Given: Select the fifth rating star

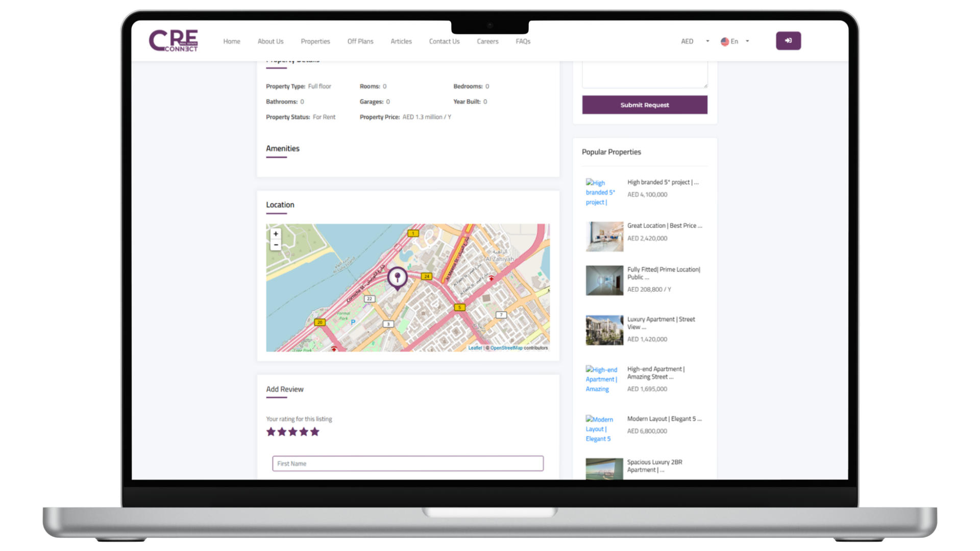Looking at the screenshot, I should (315, 432).
